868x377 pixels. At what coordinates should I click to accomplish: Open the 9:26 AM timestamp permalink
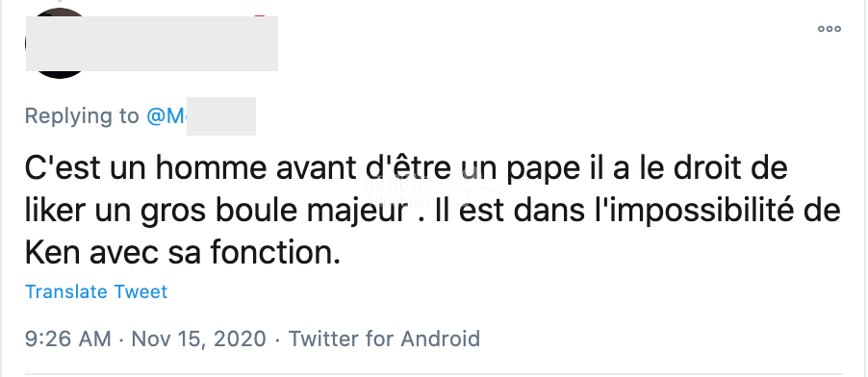(x=68, y=339)
